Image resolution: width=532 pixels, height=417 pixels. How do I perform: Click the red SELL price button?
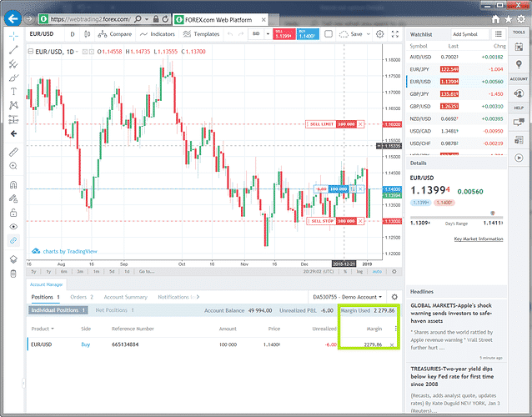tap(284, 34)
